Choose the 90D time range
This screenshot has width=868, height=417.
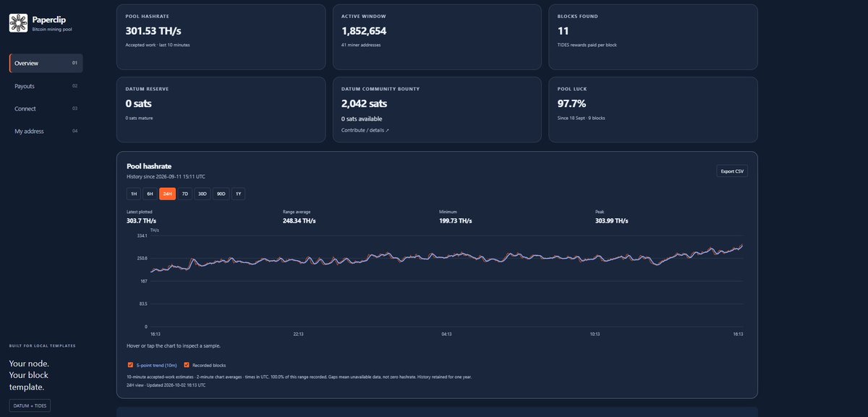point(221,194)
